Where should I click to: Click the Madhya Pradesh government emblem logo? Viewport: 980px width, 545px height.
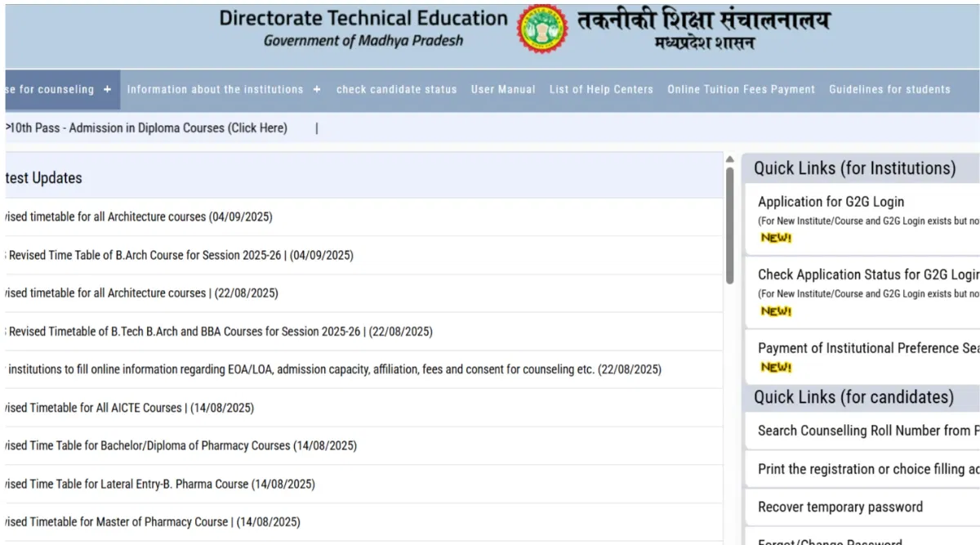[542, 29]
